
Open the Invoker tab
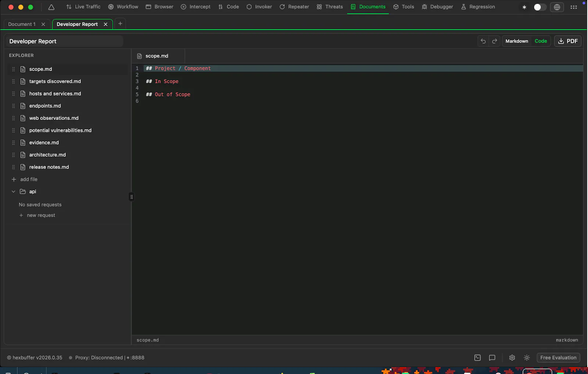click(259, 7)
